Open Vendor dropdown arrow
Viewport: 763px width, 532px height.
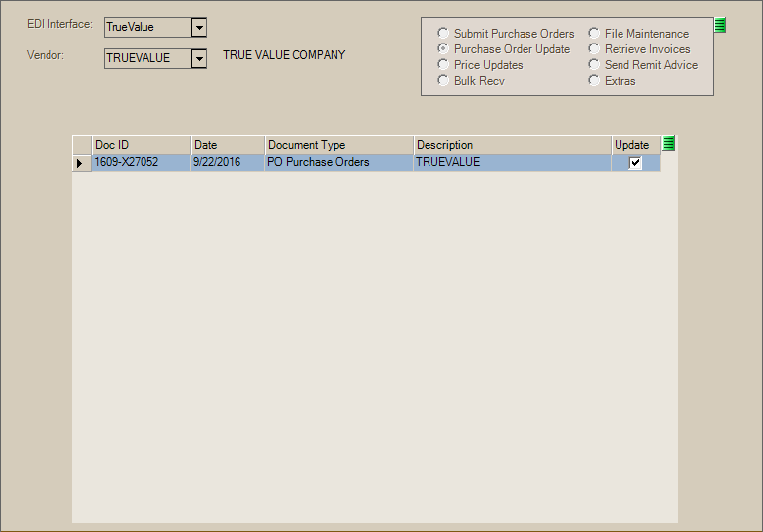199,59
